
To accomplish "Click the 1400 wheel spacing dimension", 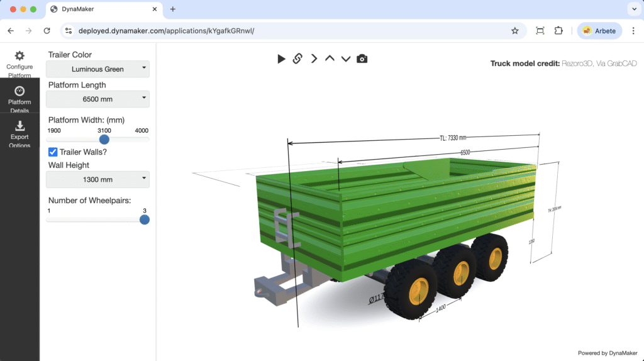I will point(440,308).
